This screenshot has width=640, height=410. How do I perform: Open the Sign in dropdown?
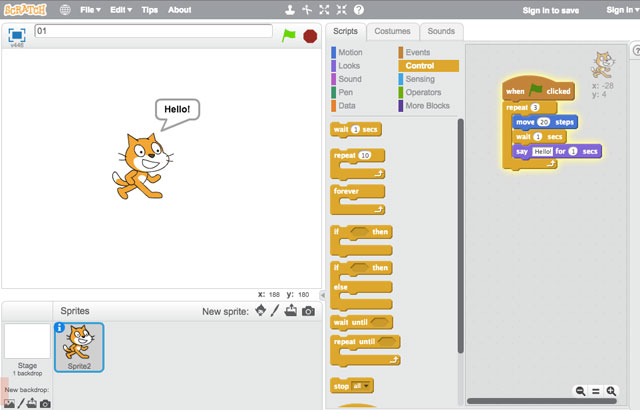click(622, 10)
